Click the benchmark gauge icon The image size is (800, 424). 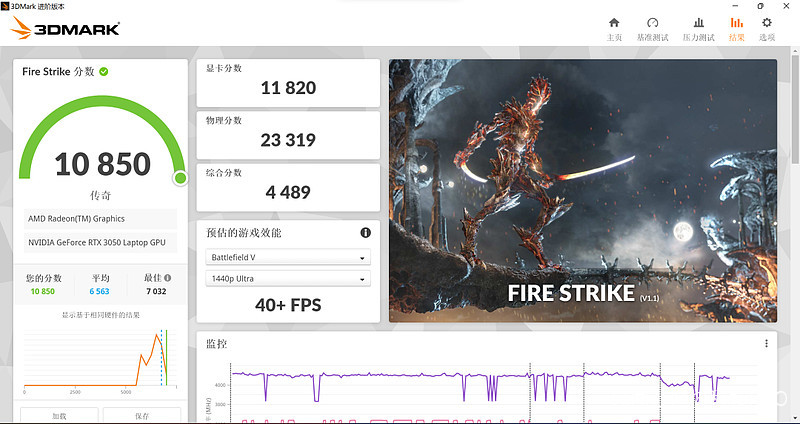pyautogui.click(x=653, y=22)
